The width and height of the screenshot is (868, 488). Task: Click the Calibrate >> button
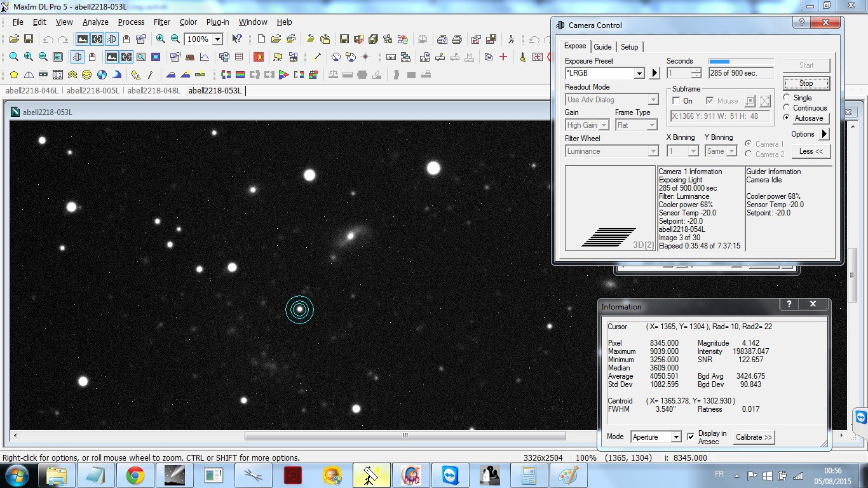(754, 437)
